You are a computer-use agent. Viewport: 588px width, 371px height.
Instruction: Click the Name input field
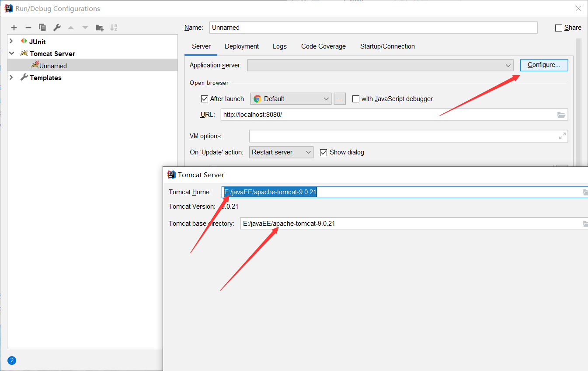tap(373, 27)
